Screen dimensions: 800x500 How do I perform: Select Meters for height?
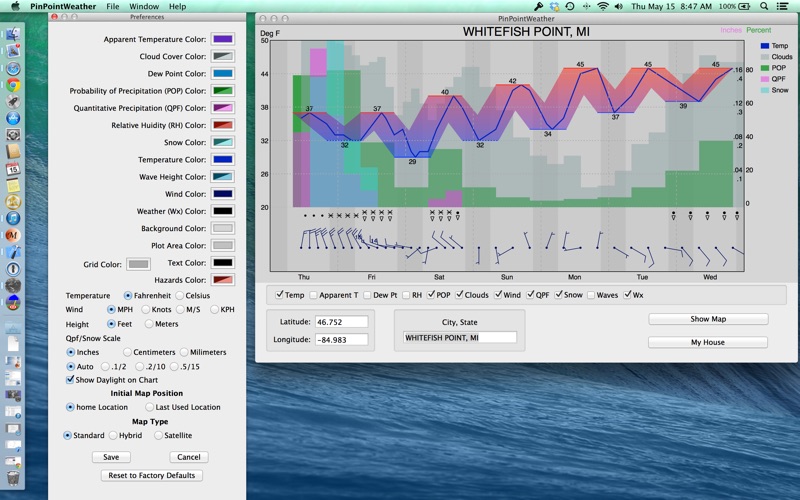pos(149,323)
